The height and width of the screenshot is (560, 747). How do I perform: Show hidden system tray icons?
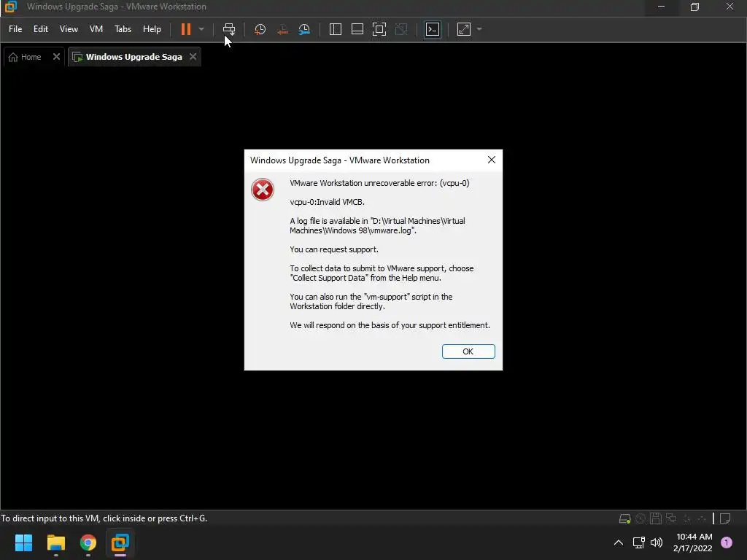[619, 542]
